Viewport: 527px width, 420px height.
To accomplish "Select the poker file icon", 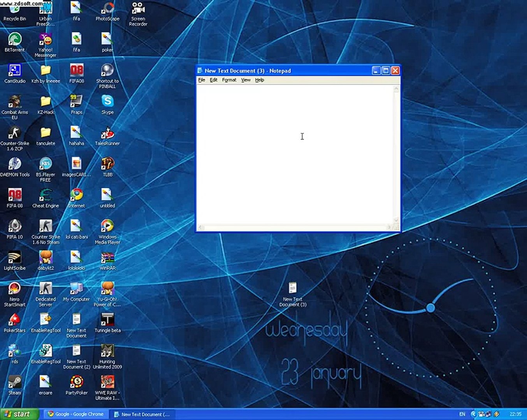I will [107, 42].
